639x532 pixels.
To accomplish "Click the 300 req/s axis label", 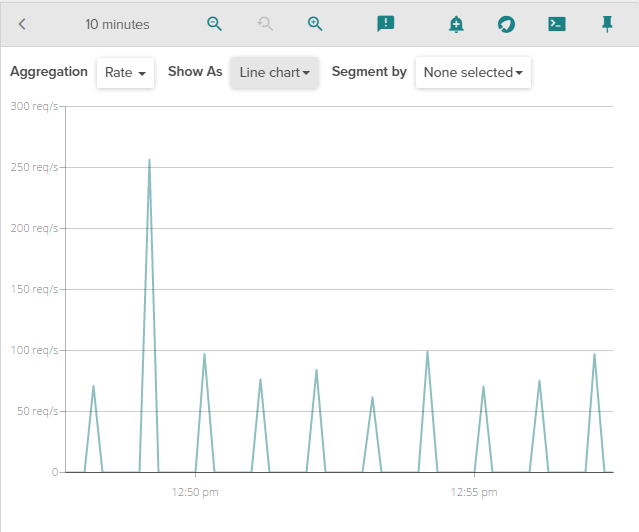I will click(x=35, y=106).
